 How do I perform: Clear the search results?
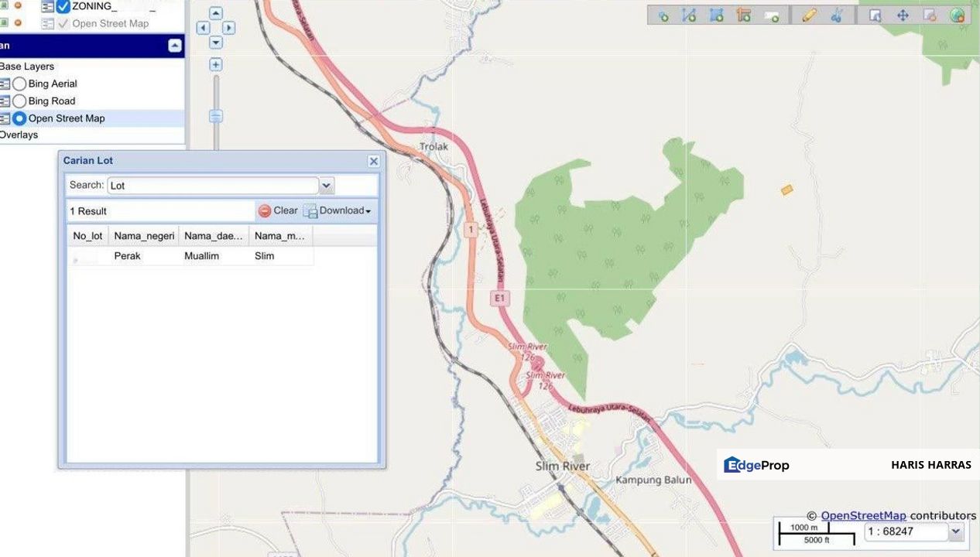[278, 210]
